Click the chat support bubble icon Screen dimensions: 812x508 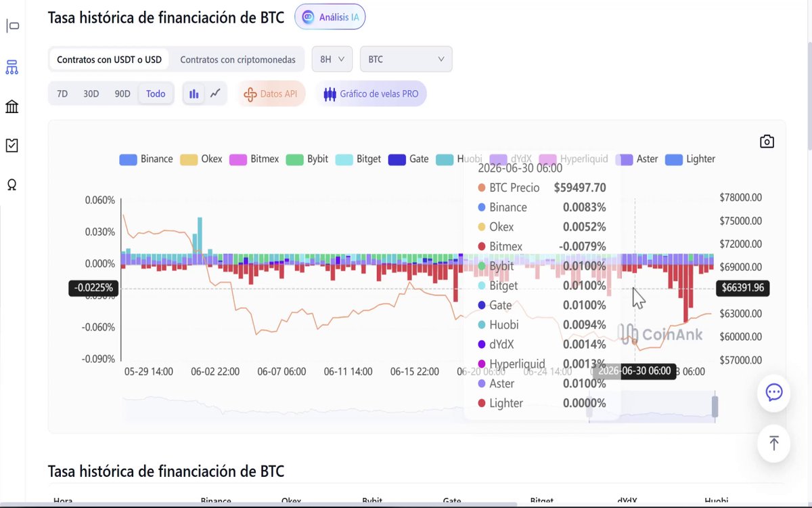coord(774,393)
